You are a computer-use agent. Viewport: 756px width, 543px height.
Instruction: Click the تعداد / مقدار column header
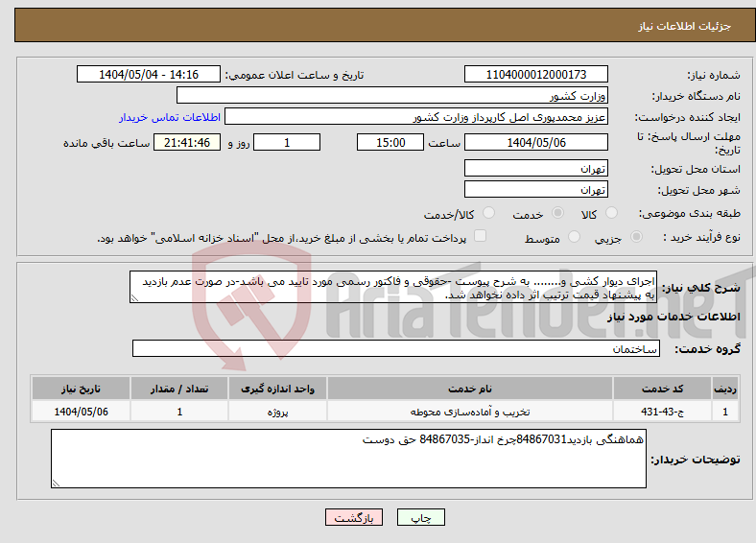pyautogui.click(x=179, y=389)
